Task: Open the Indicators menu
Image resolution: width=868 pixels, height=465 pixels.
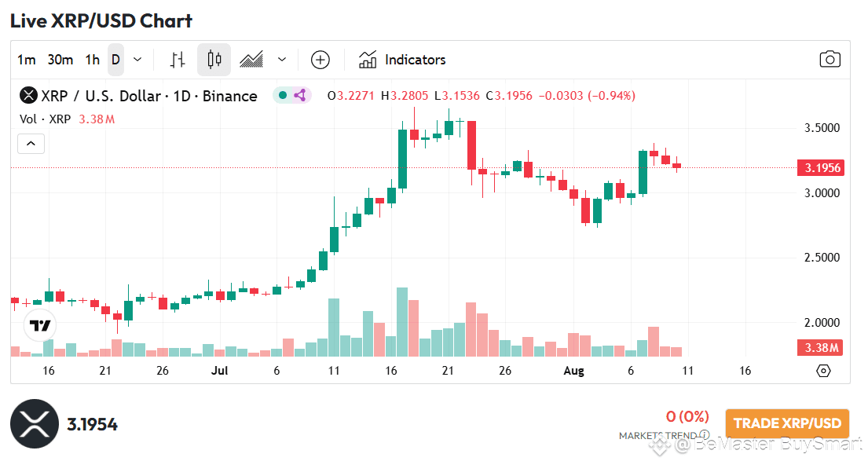Action: tap(402, 60)
